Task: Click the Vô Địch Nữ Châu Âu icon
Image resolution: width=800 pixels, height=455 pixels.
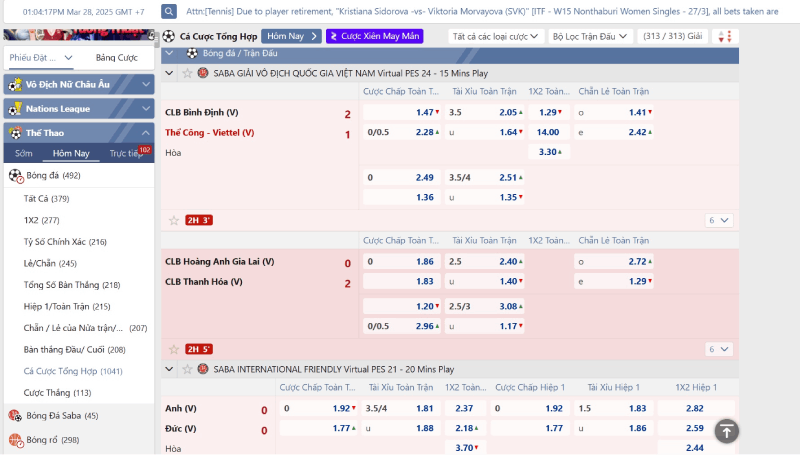Action: click(15, 85)
